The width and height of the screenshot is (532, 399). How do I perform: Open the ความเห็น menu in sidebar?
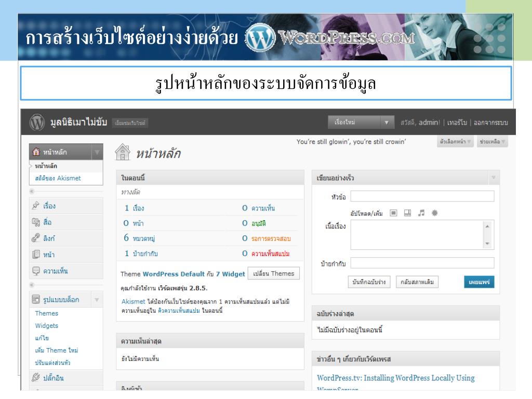pos(55,271)
